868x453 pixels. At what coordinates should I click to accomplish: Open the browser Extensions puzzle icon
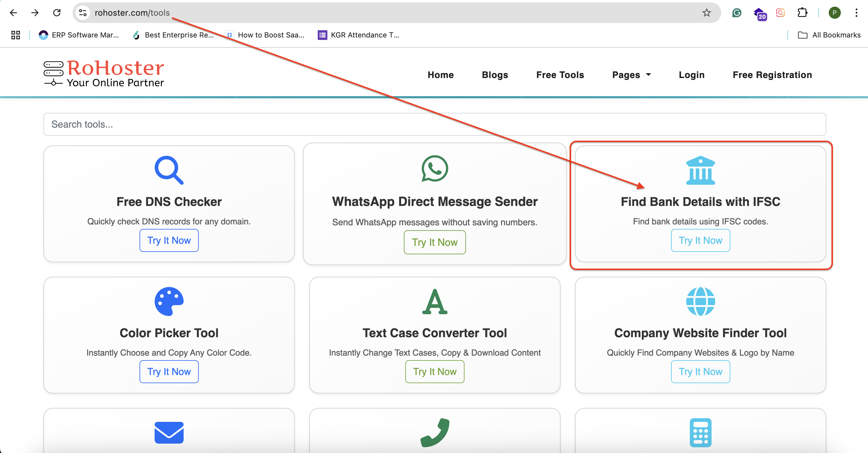(802, 13)
